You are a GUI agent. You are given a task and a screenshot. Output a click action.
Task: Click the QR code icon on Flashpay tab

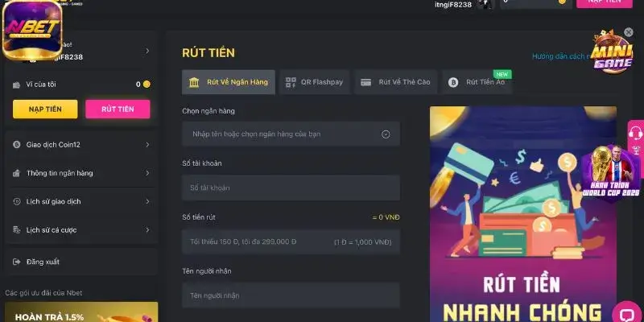(291, 82)
